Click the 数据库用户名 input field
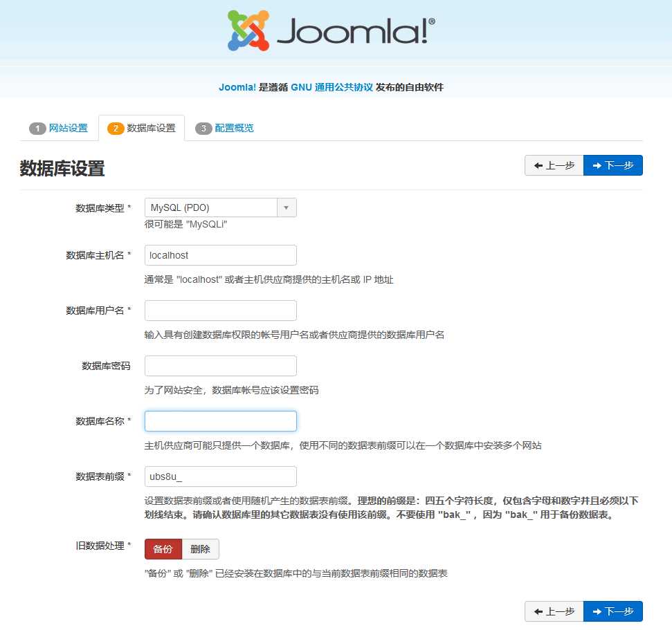Viewport: 672px width, 630px height. [220, 311]
